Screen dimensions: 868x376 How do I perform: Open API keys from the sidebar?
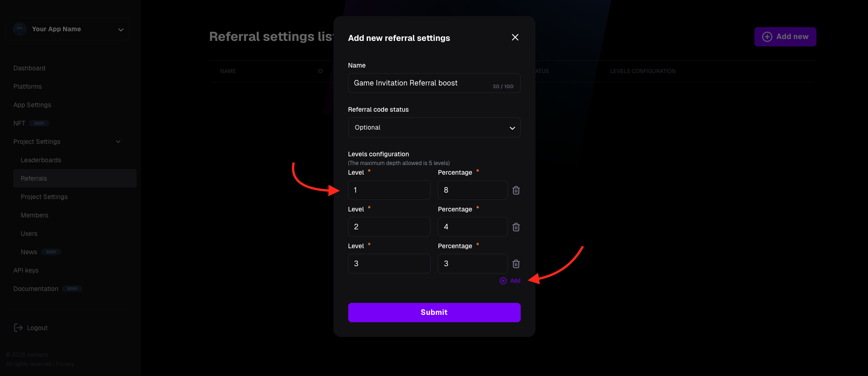click(26, 270)
